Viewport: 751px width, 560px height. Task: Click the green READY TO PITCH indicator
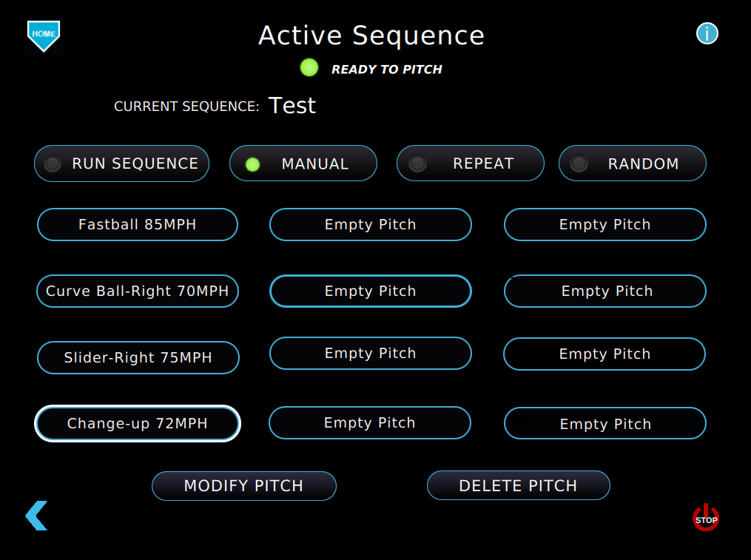point(309,68)
